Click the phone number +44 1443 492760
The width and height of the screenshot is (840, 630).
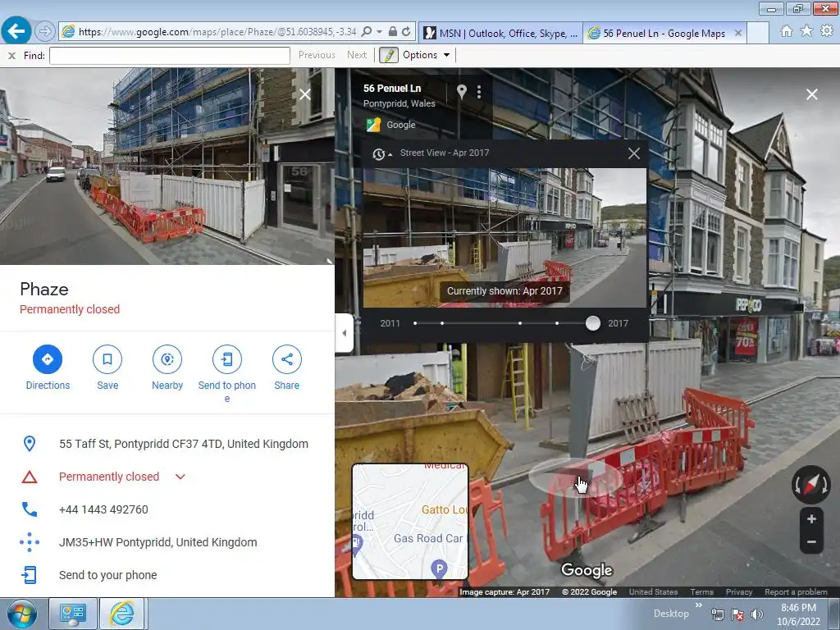coord(103,509)
